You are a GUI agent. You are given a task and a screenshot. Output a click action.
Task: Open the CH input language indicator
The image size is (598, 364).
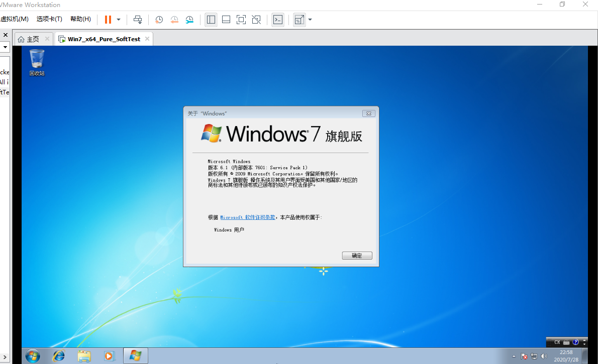(x=557, y=342)
